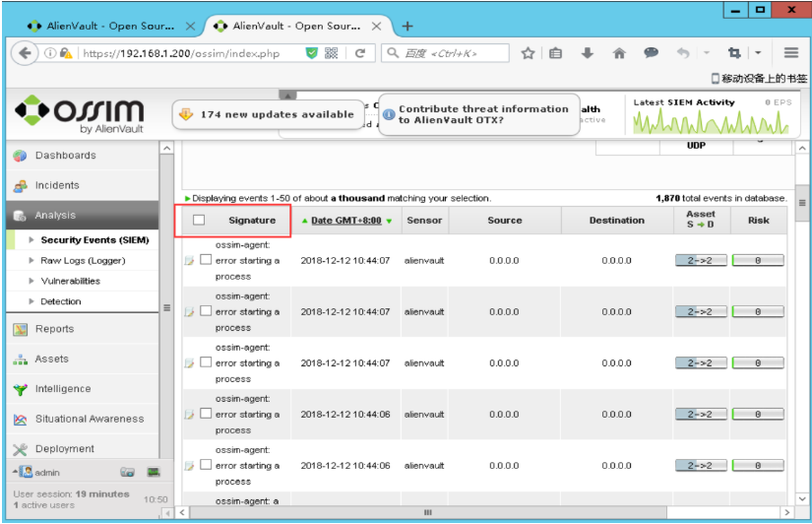Image resolution: width=812 pixels, height=524 pixels.
Task: Open site information icon in address bar
Action: [x=50, y=53]
